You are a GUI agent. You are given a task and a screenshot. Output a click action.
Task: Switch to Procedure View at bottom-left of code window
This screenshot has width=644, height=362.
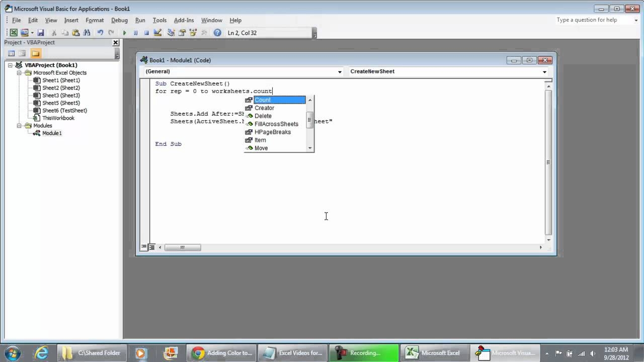click(144, 247)
